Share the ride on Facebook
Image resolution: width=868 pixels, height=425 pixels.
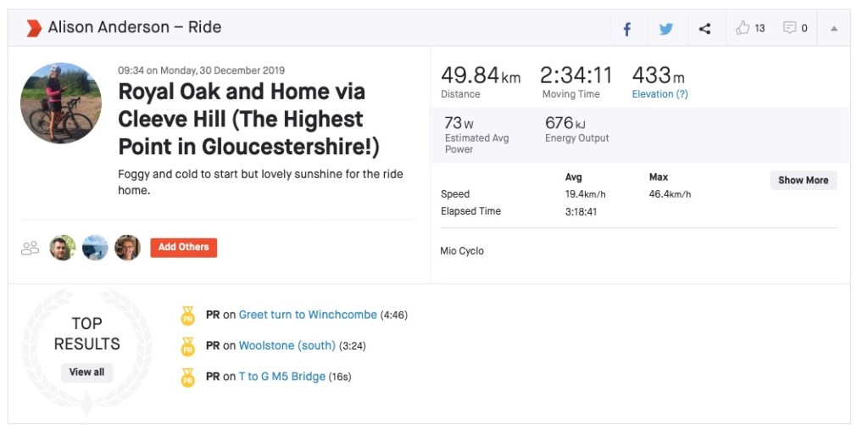627,29
